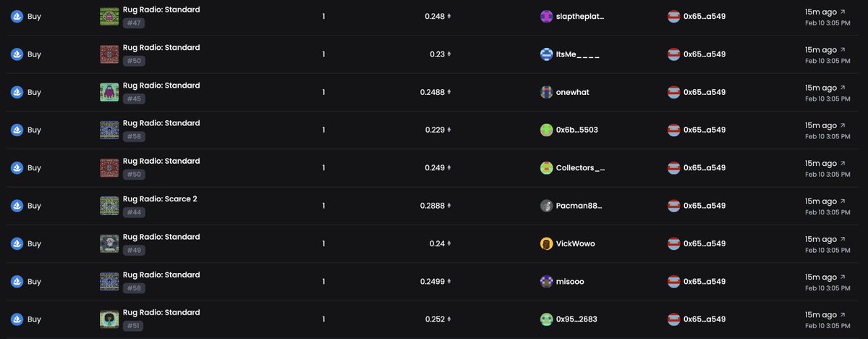The width and height of the screenshot is (868, 339).
Task: Open the Rug Radio Scarce 2 #44 thumbnail
Action: pyautogui.click(x=109, y=206)
